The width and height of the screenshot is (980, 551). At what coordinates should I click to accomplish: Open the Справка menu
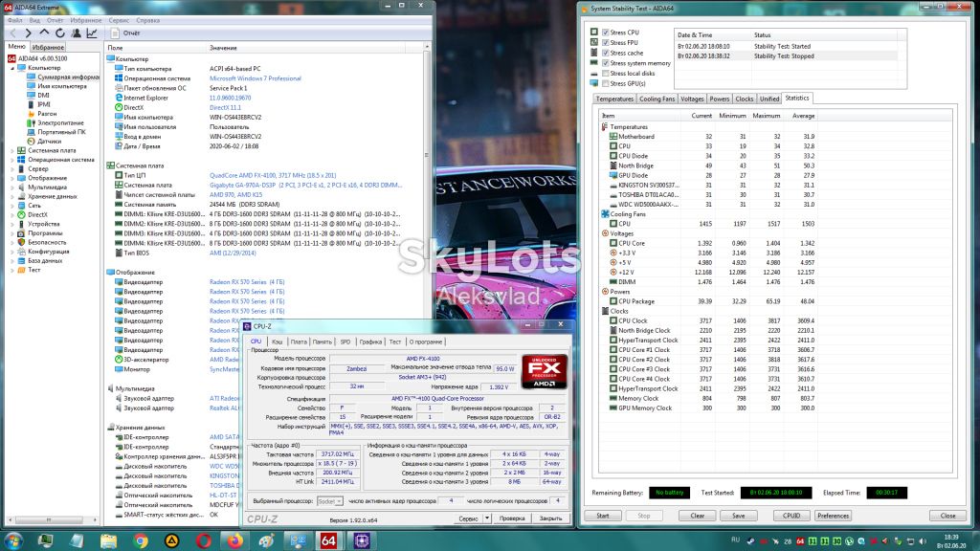click(x=147, y=21)
